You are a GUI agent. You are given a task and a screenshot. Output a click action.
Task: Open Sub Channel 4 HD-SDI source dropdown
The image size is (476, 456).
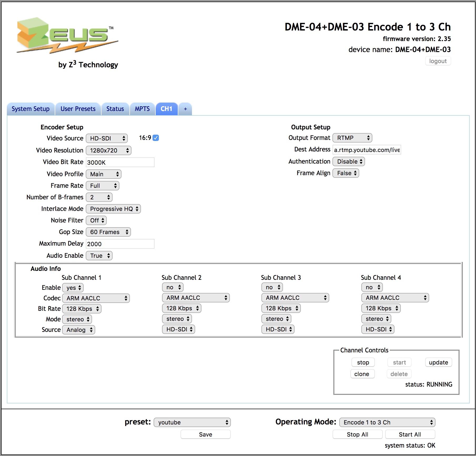tap(378, 329)
